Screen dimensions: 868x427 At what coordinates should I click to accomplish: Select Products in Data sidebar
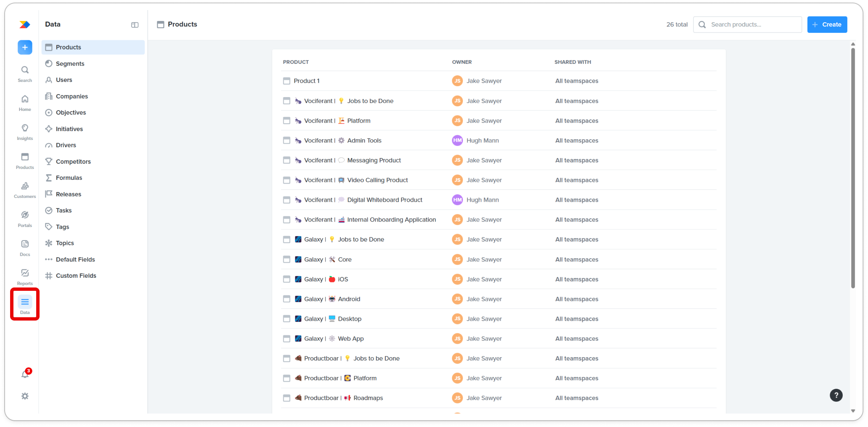coord(93,47)
